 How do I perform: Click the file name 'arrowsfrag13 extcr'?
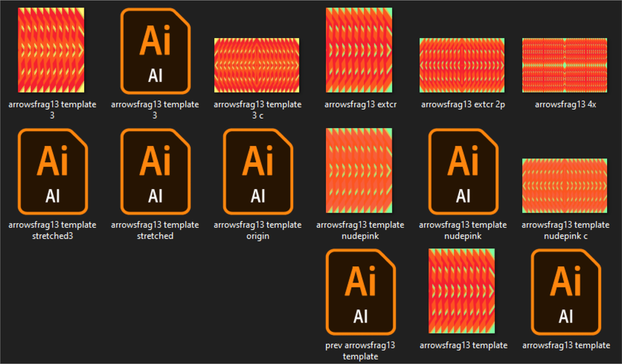[x=360, y=104]
